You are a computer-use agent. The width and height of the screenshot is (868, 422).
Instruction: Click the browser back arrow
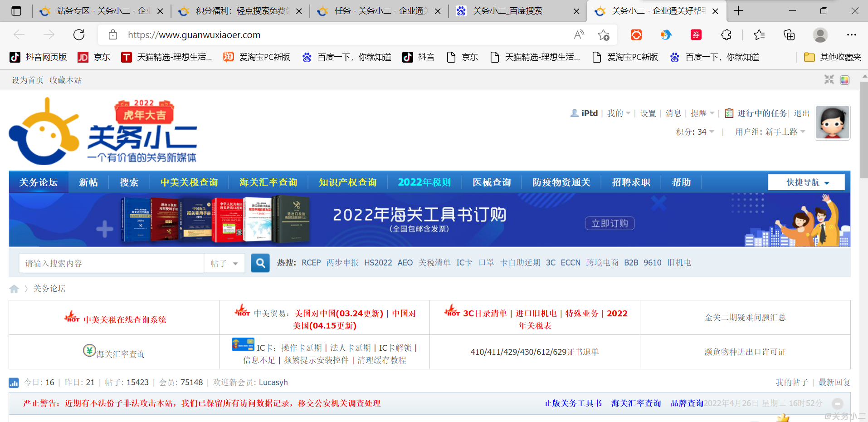pos(19,35)
